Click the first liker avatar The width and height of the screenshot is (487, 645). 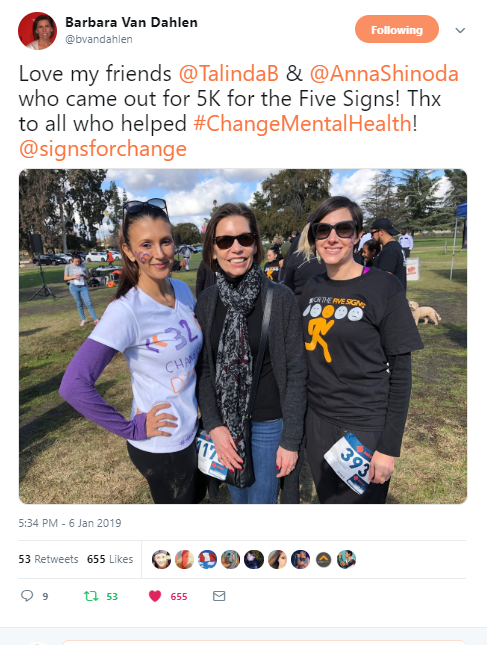click(161, 559)
